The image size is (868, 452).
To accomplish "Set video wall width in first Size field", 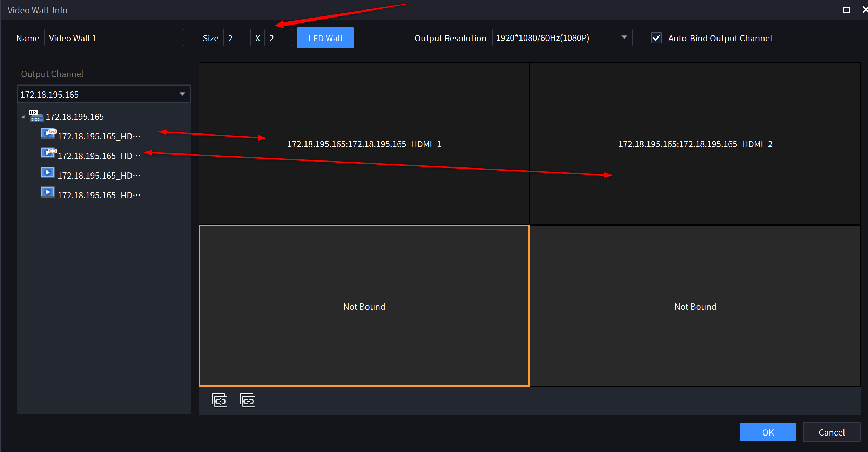I will point(237,37).
